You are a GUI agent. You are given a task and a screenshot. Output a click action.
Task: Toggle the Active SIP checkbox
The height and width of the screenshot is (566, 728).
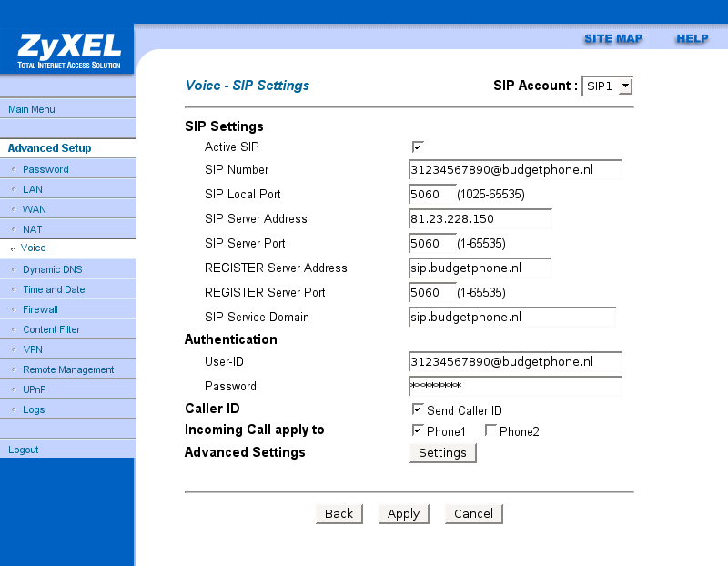point(418,147)
